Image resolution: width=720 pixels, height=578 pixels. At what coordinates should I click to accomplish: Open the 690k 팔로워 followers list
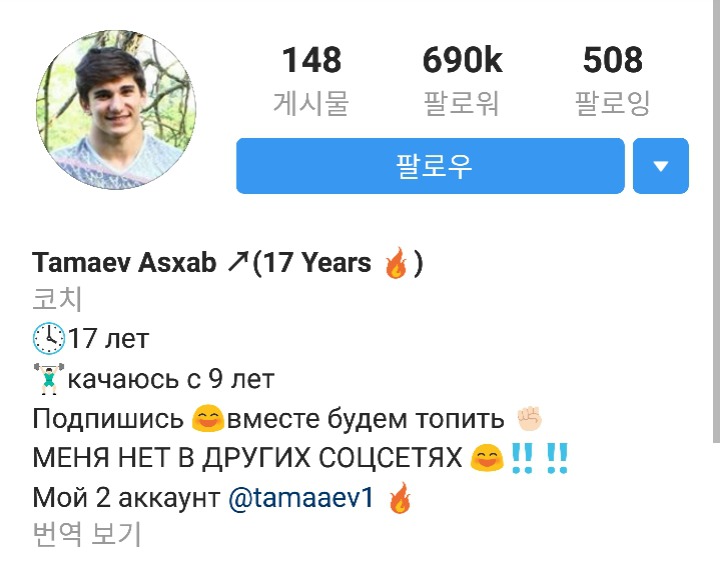[462, 79]
